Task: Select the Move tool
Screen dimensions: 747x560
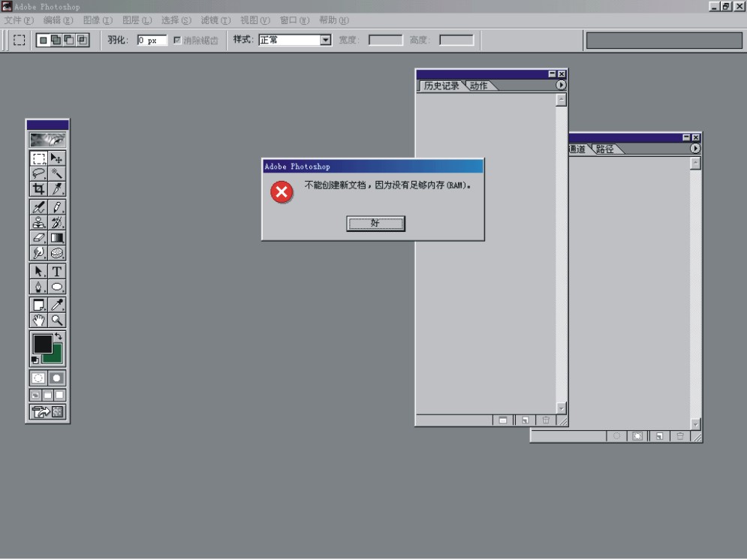Action: pyautogui.click(x=57, y=158)
